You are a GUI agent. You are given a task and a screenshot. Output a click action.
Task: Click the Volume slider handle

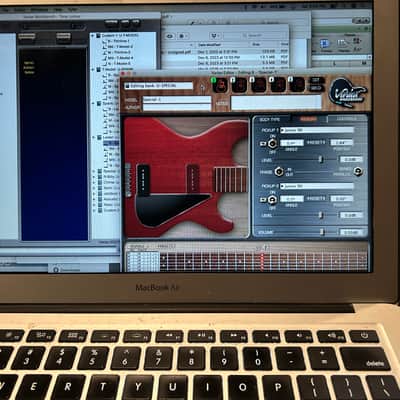tap(322, 232)
